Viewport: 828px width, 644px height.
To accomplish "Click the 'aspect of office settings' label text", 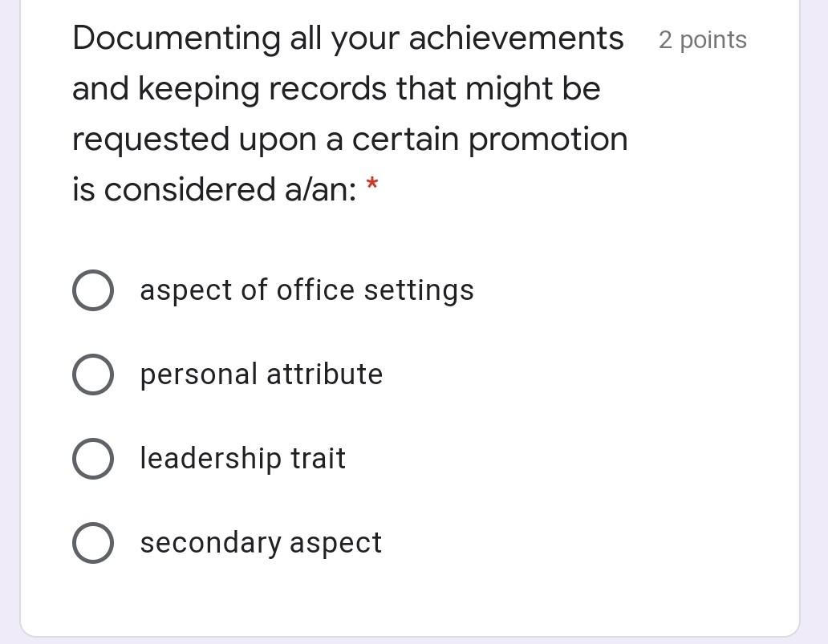I will 306,290.
